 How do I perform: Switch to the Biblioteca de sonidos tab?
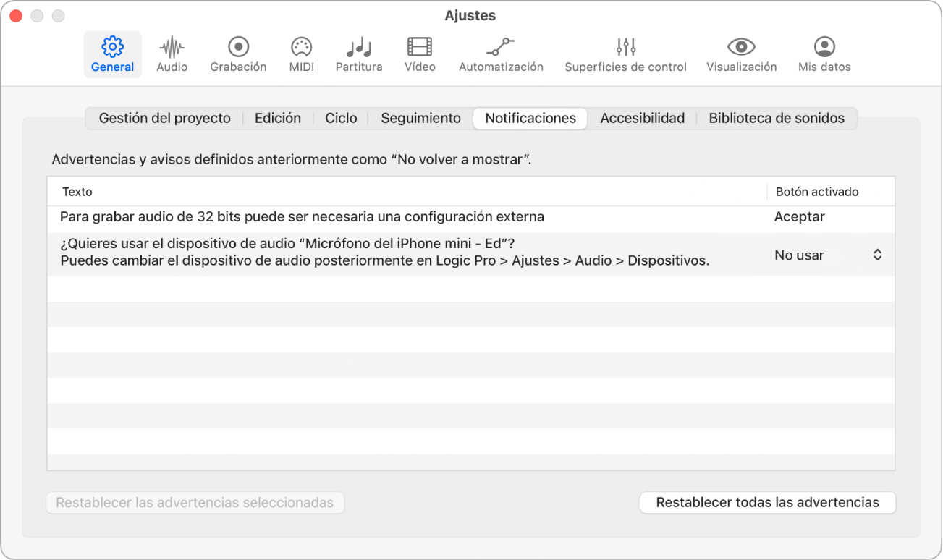tap(777, 117)
